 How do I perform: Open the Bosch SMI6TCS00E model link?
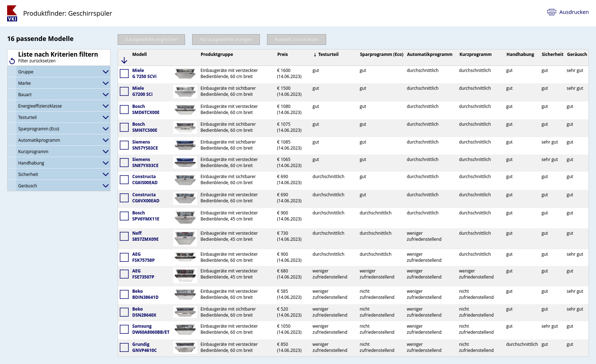tap(145, 127)
